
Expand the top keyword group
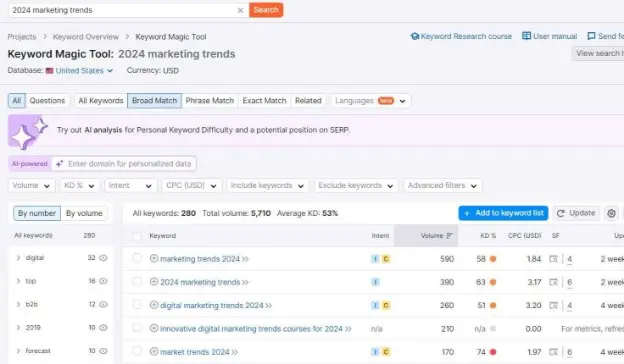[18, 281]
